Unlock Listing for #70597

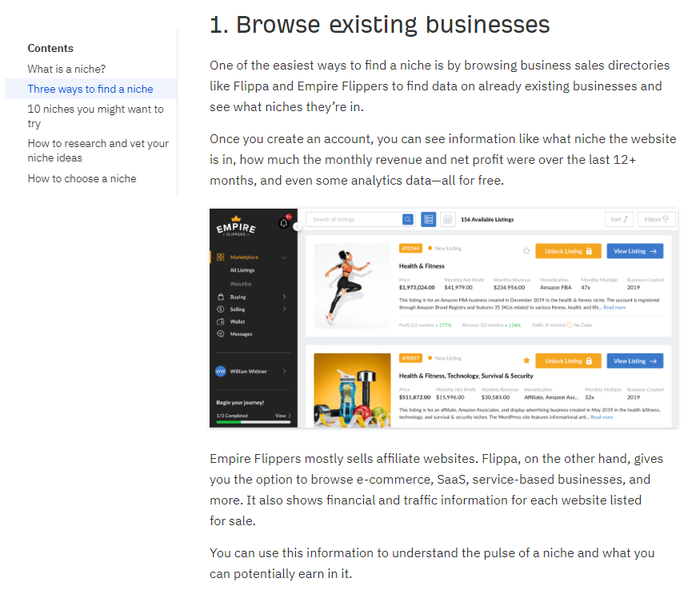click(x=568, y=361)
